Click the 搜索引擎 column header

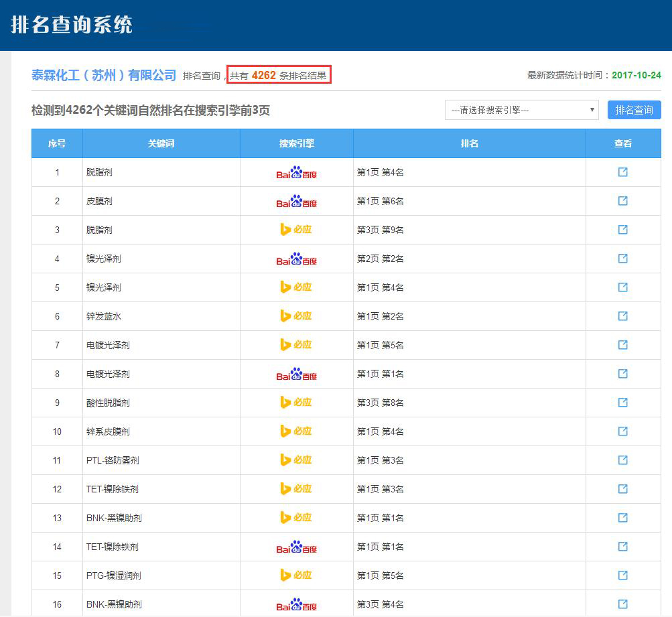point(296,143)
